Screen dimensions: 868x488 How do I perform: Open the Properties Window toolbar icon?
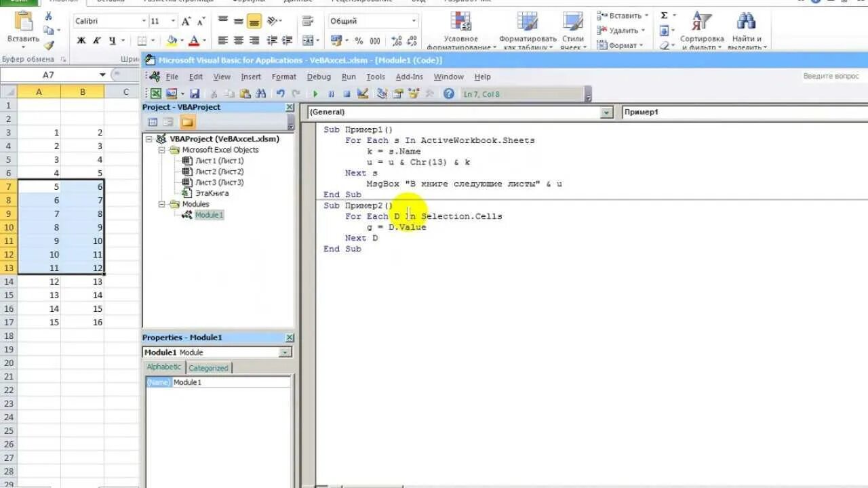pyautogui.click(x=398, y=94)
